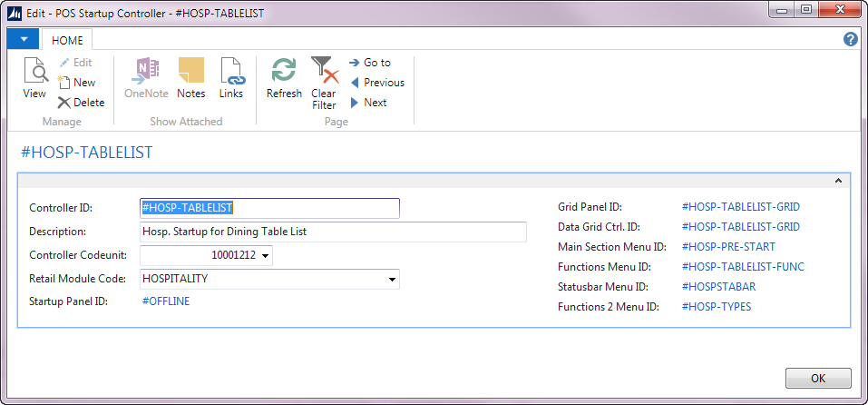Click the Description text field
Viewport: 868px width, 405px height.
click(x=333, y=232)
